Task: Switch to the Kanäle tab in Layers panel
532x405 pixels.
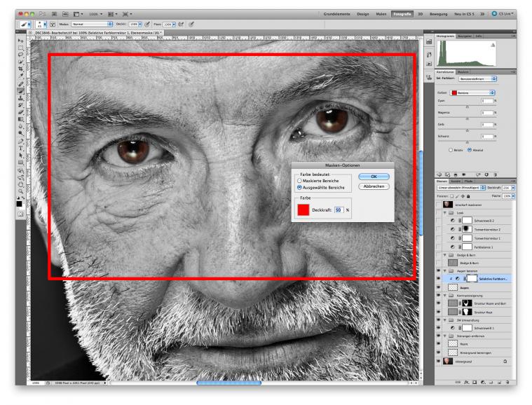Action: click(456, 181)
